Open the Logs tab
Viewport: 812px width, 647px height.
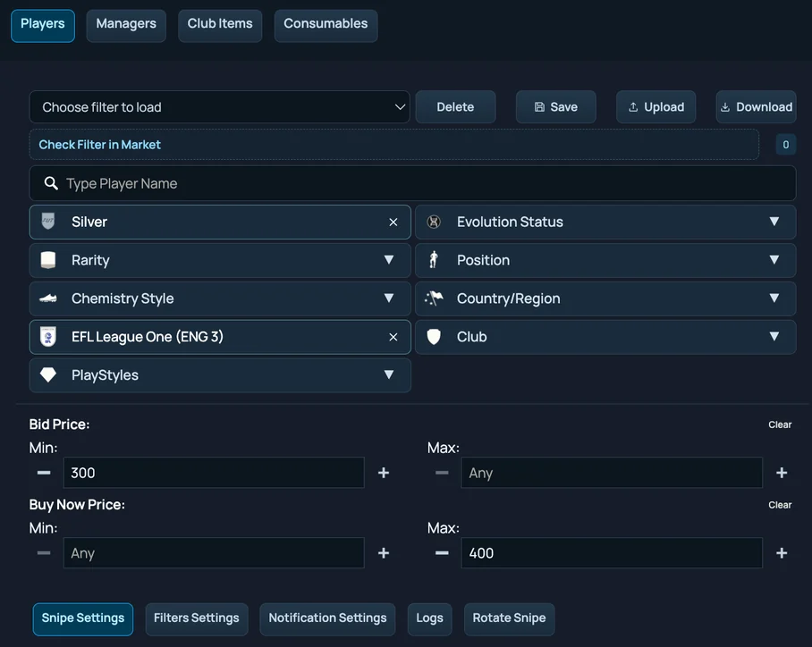(429, 619)
